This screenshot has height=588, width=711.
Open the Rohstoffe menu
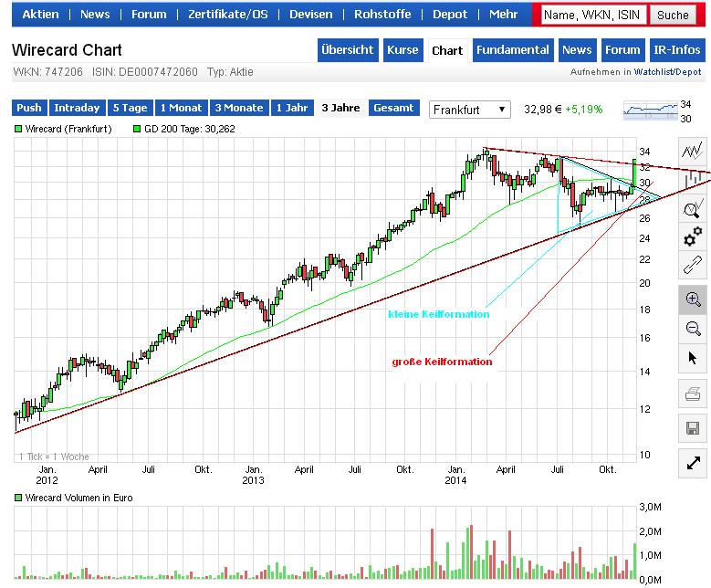click(x=382, y=14)
